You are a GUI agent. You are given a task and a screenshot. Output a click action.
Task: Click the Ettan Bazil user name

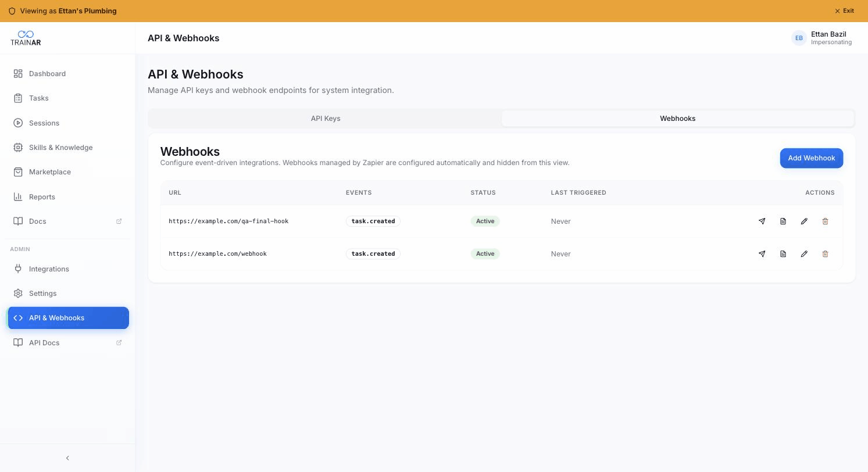coord(828,34)
